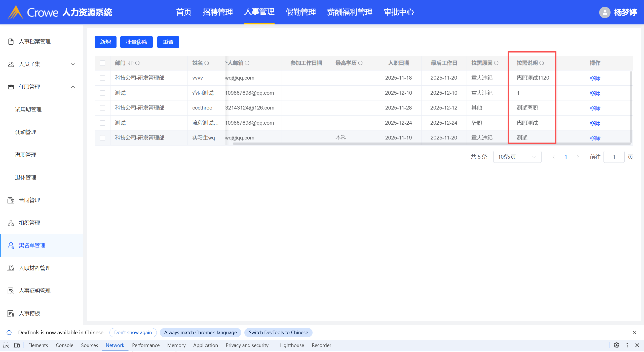This screenshot has height=352, width=644.
Task: Click search icon next to 拉黑说明 header
Action: tap(542, 63)
